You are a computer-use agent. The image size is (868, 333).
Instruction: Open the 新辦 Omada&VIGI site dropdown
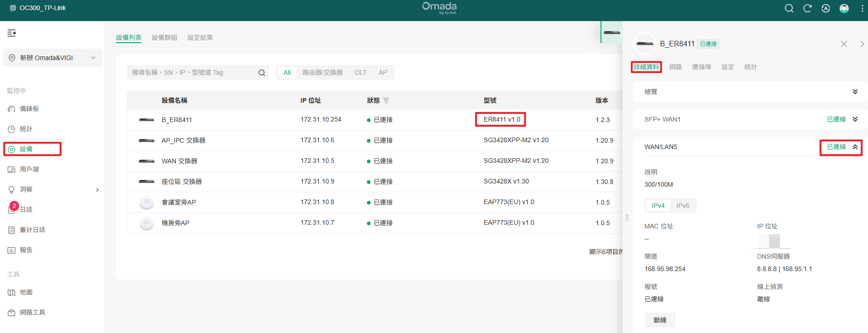[52, 58]
